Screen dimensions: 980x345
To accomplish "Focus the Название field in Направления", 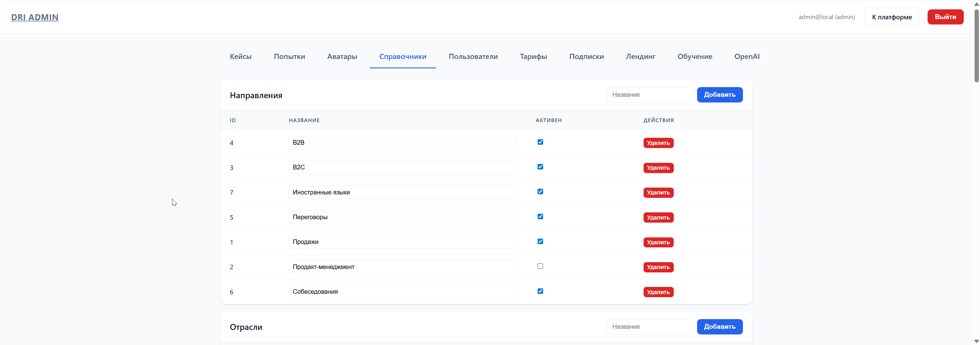I will pyautogui.click(x=650, y=95).
